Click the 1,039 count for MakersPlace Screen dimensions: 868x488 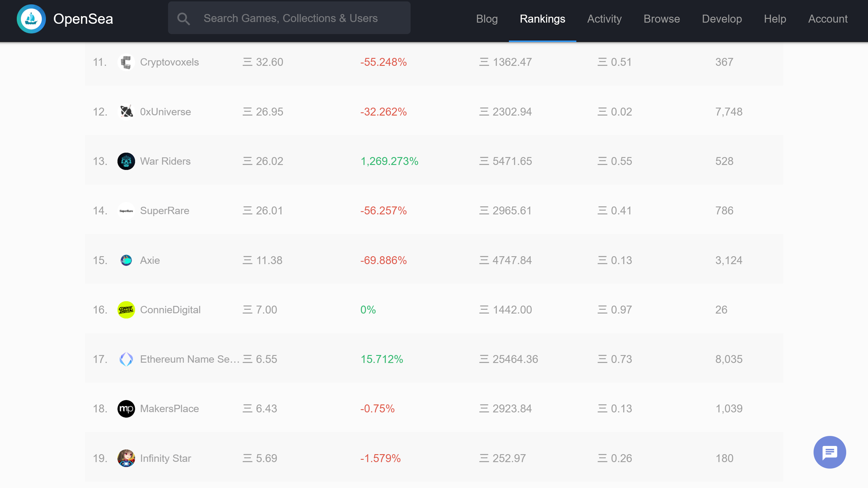[x=729, y=409]
